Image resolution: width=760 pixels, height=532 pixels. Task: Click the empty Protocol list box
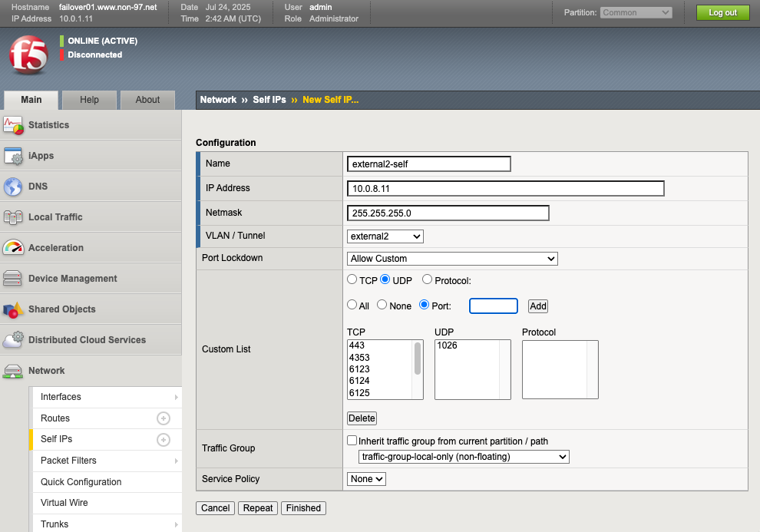pyautogui.click(x=560, y=370)
